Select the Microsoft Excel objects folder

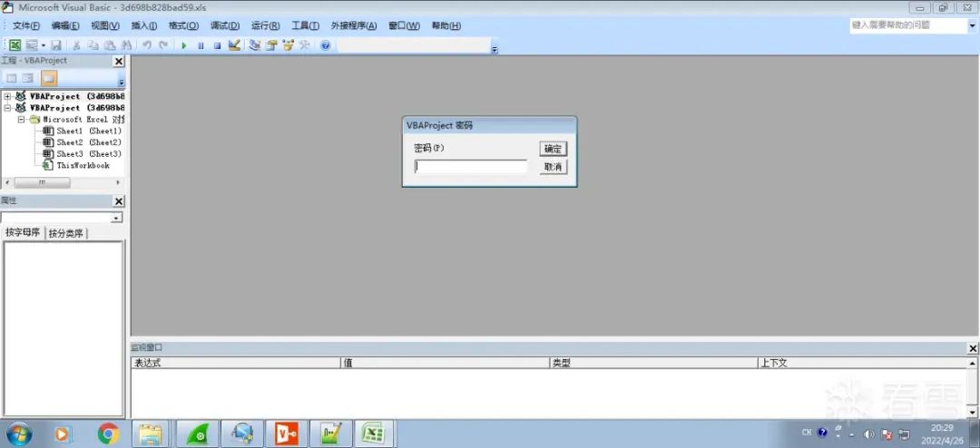tap(83, 119)
